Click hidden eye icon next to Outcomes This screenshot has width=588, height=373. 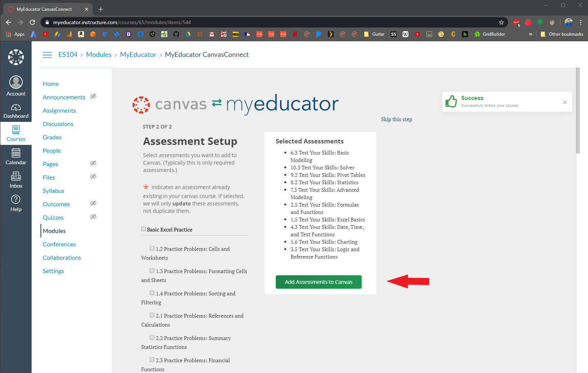93,204
